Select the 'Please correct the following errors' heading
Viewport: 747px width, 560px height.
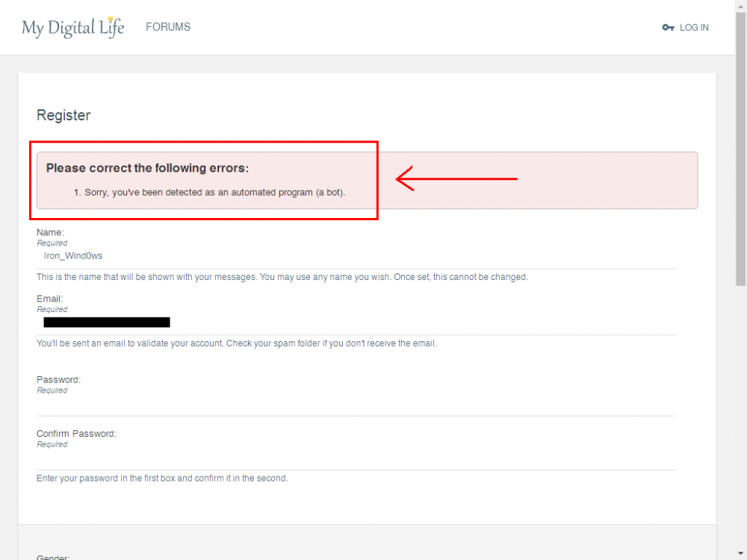[147, 168]
